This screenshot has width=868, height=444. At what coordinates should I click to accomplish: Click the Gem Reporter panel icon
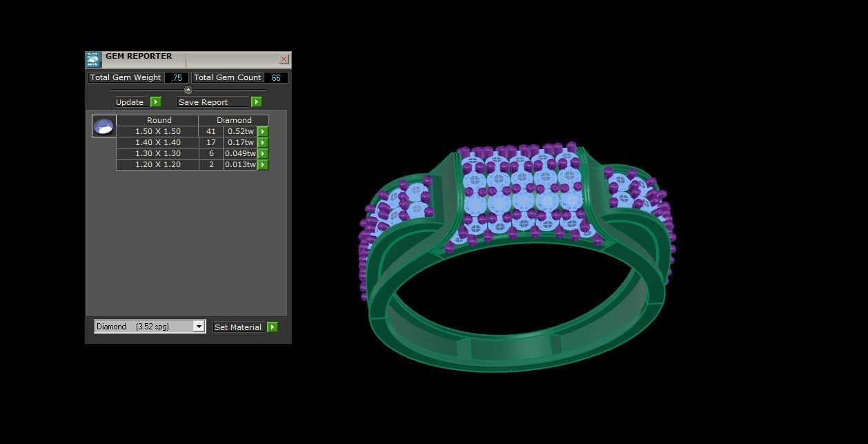(93, 59)
